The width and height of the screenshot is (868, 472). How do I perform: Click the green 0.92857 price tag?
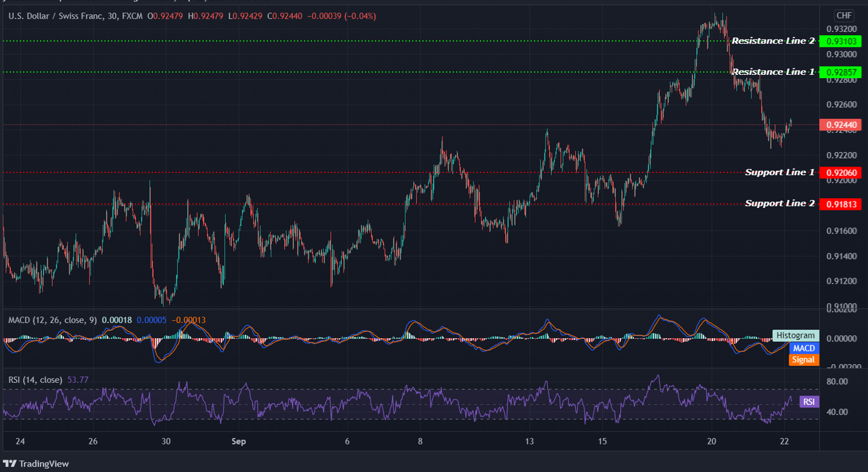pos(840,72)
